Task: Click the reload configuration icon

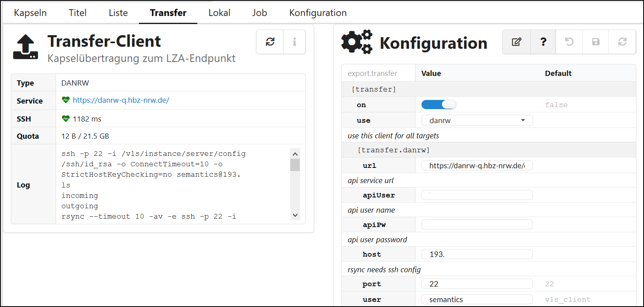Action: coord(622,42)
